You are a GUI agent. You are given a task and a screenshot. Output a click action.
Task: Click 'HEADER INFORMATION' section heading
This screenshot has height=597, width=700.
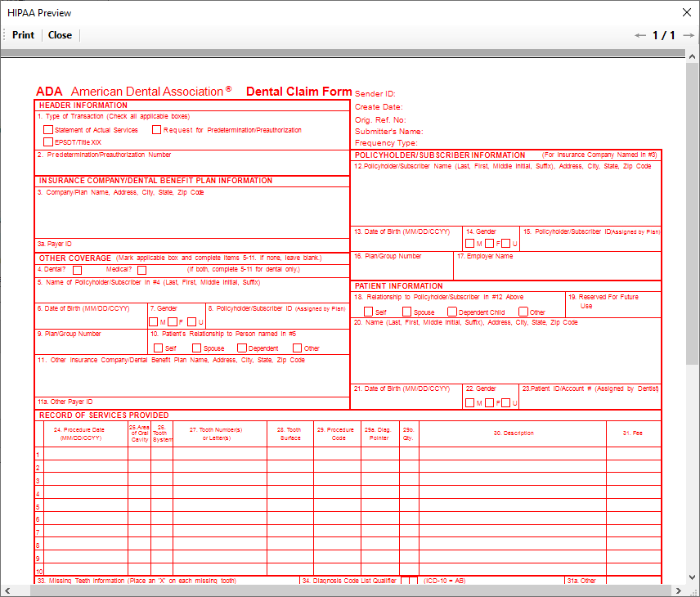coord(83,105)
